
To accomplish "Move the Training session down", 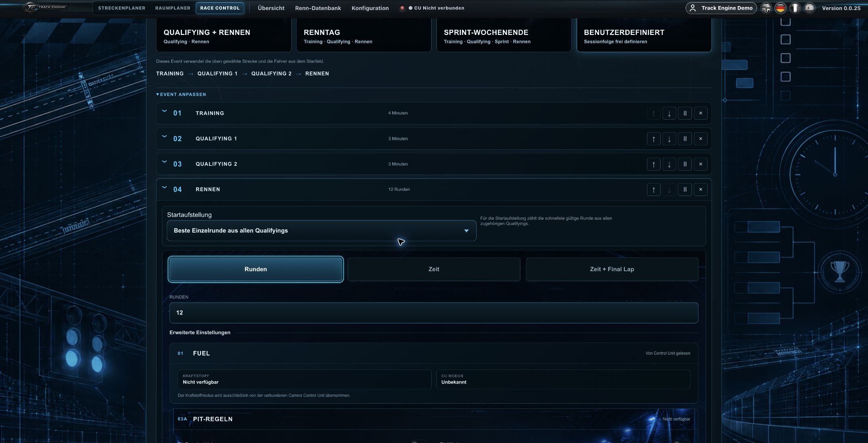I will [x=669, y=113].
